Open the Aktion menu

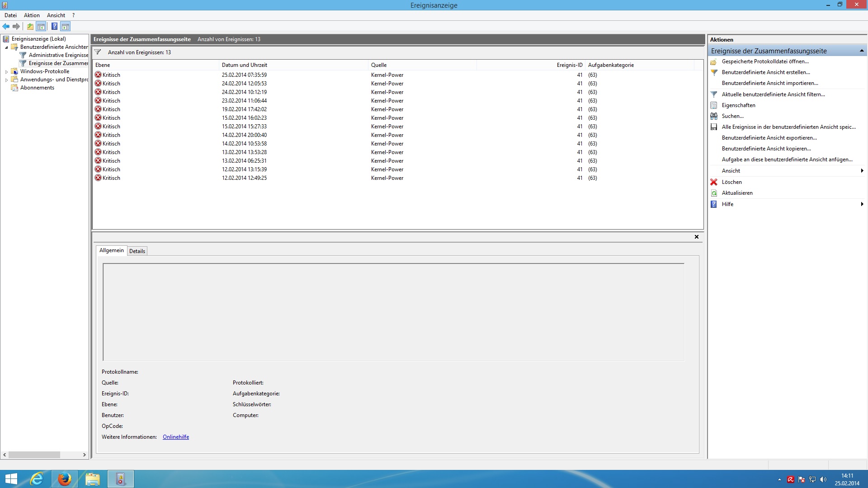pos(32,15)
